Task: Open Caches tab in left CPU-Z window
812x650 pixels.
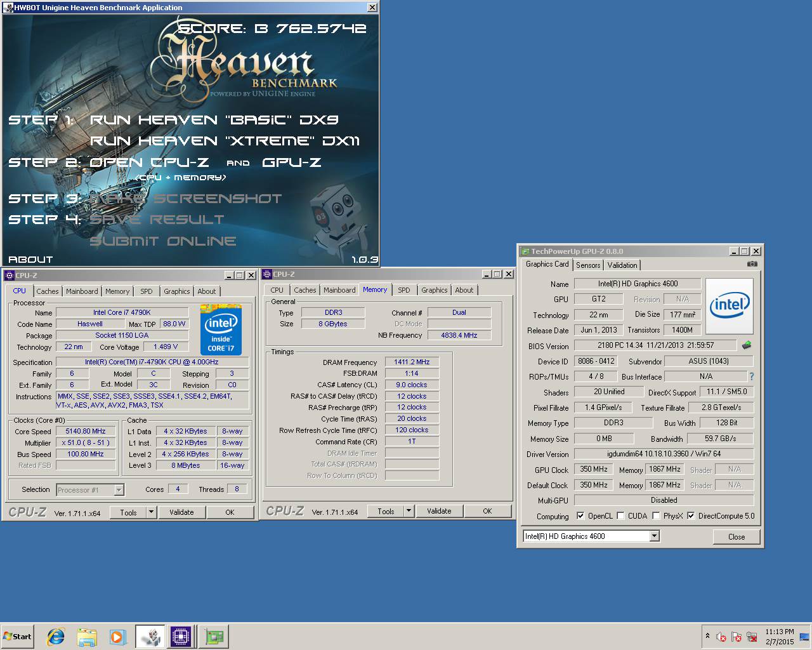Action: 47,291
